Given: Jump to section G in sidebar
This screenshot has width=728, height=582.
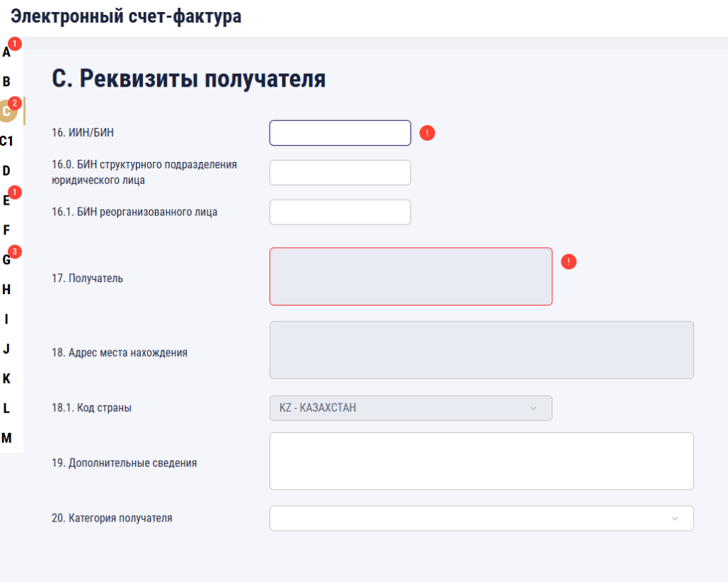Looking at the screenshot, I should (7, 259).
